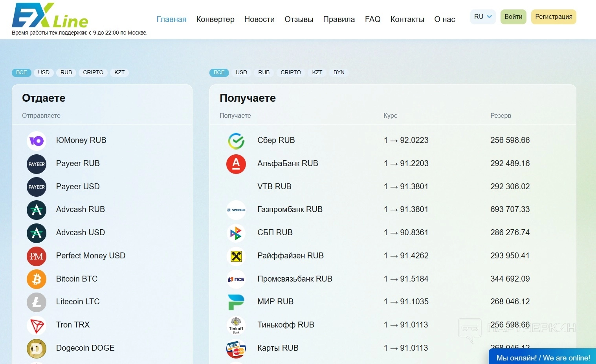Image resolution: width=596 pixels, height=364 pixels.
Task: Filter Получаете list by KZT
Action: point(317,72)
